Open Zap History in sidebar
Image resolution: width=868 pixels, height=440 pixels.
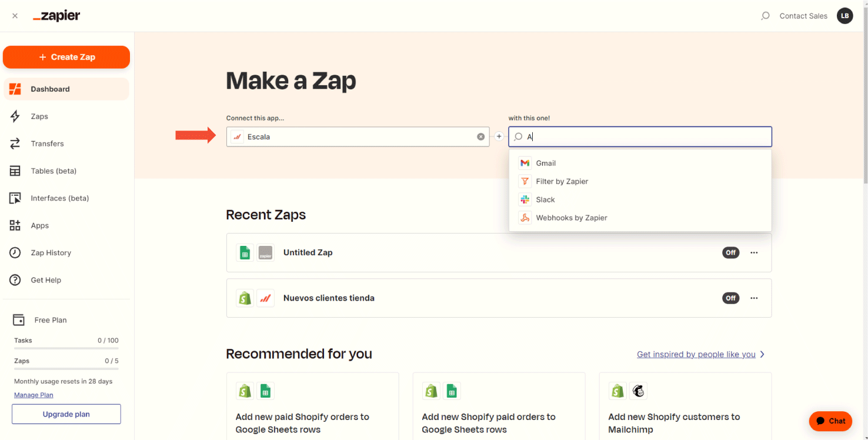66,253
